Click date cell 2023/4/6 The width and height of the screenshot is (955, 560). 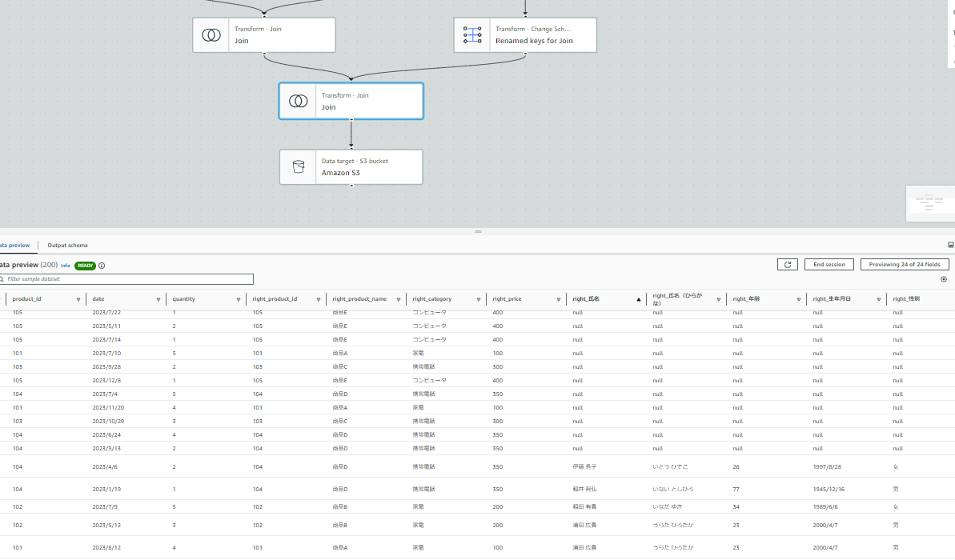[x=105, y=467]
